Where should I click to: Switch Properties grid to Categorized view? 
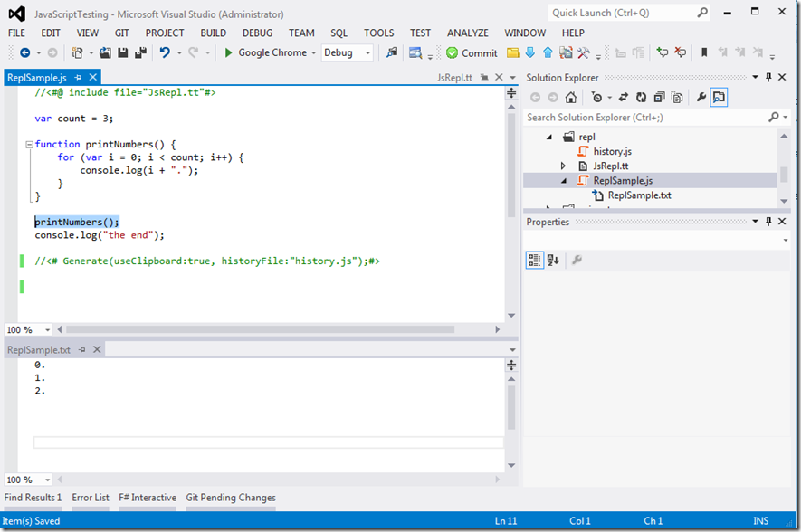coord(534,260)
